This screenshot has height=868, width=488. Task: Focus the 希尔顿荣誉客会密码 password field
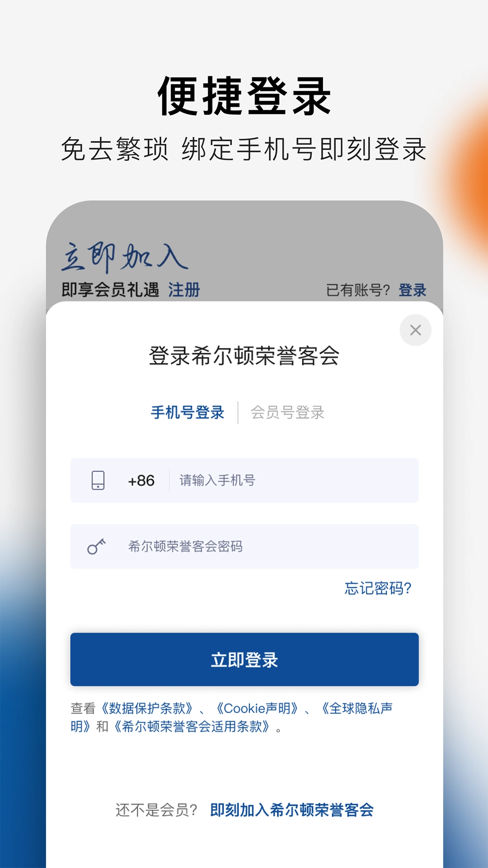(x=244, y=546)
